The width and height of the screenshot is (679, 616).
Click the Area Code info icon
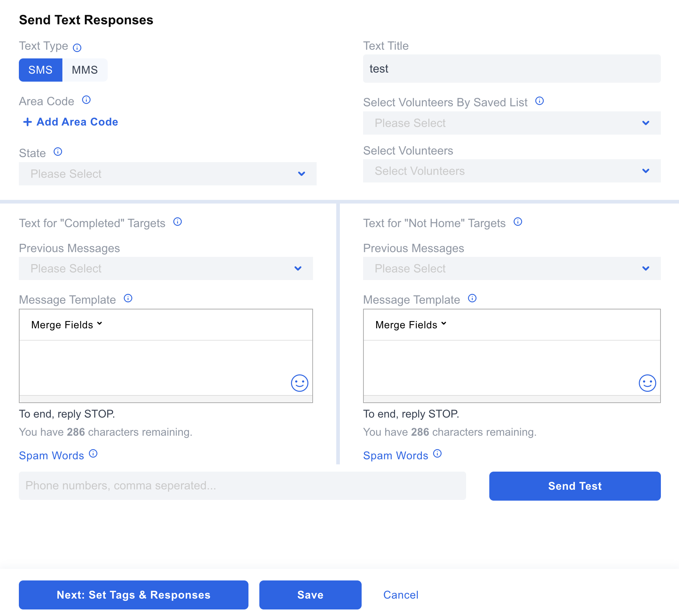pyautogui.click(x=86, y=100)
